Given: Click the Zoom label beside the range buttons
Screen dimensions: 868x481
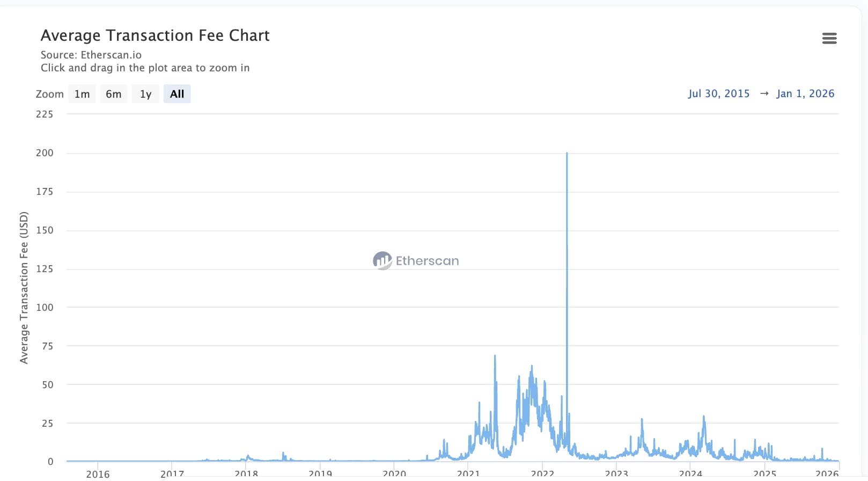Looking at the screenshot, I should click(x=49, y=93).
